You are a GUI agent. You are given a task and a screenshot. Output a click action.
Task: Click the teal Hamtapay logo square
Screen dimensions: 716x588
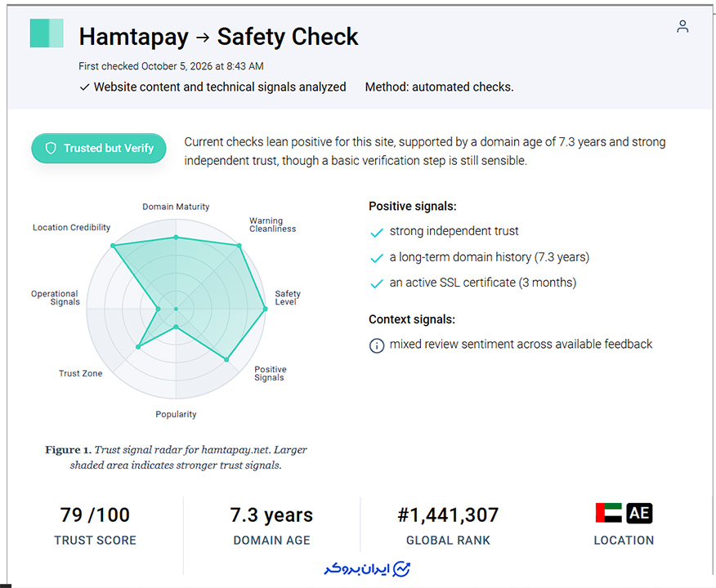tap(47, 33)
